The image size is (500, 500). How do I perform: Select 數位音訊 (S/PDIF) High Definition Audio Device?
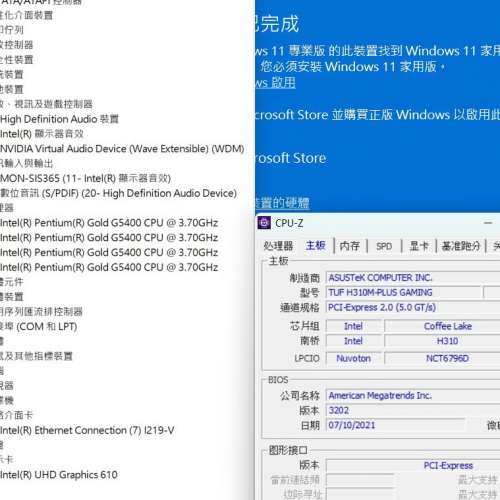(118, 193)
